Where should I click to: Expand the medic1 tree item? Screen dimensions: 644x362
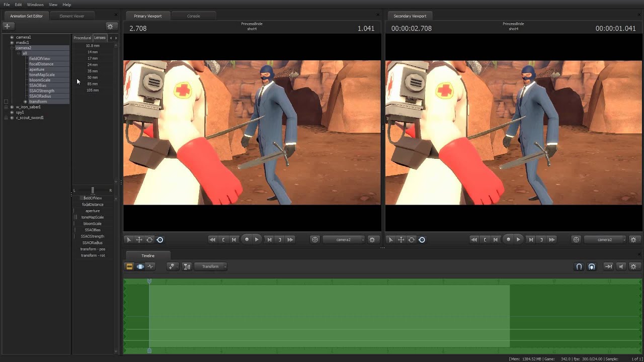coord(12,43)
